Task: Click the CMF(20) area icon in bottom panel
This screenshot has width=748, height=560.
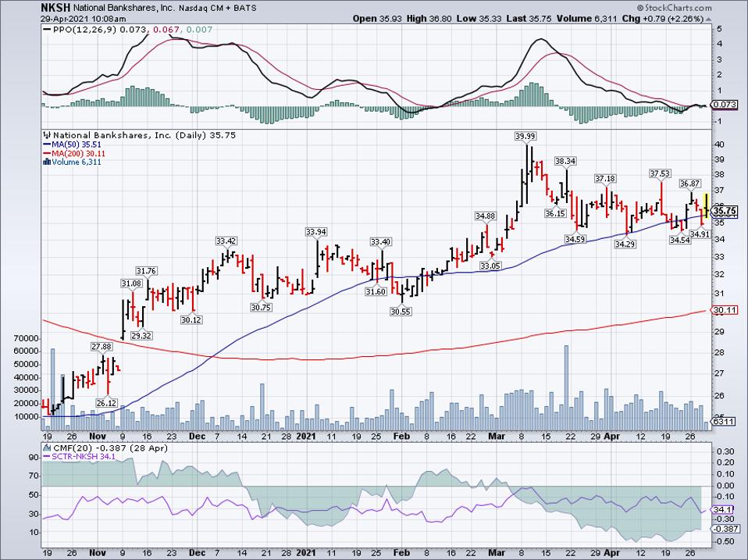Action: (47, 448)
